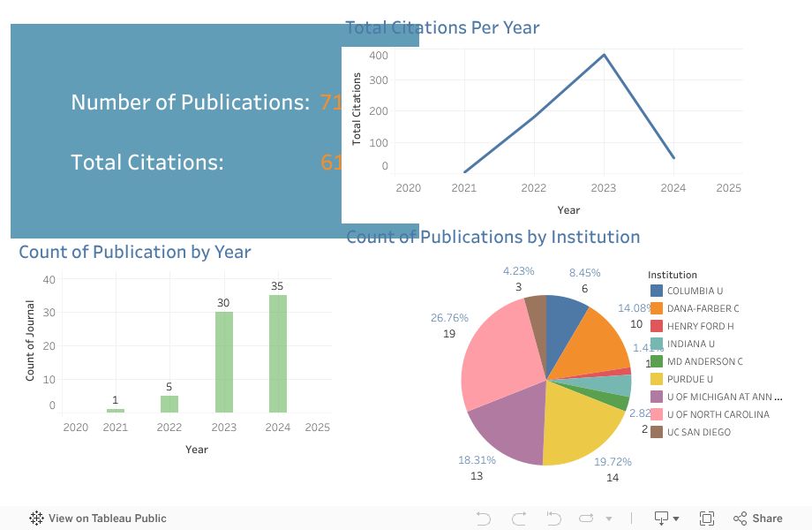
Task: Click the Share button label
Action: coord(767,519)
